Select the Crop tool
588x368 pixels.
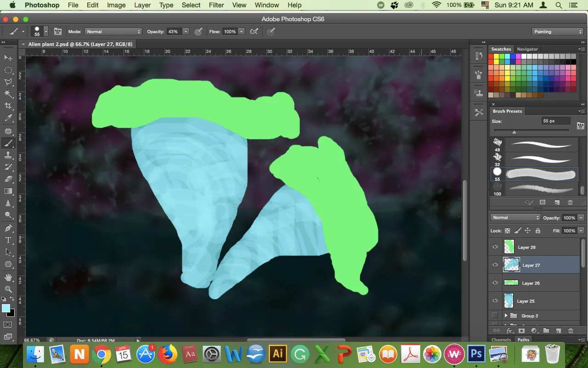(8, 106)
